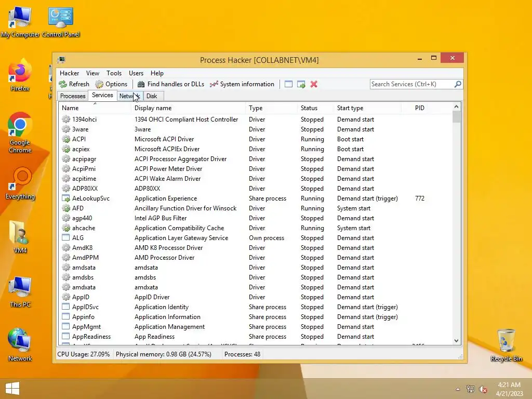Click 'AppID Driver' display name
This screenshot has height=399, width=532.
tap(152, 297)
